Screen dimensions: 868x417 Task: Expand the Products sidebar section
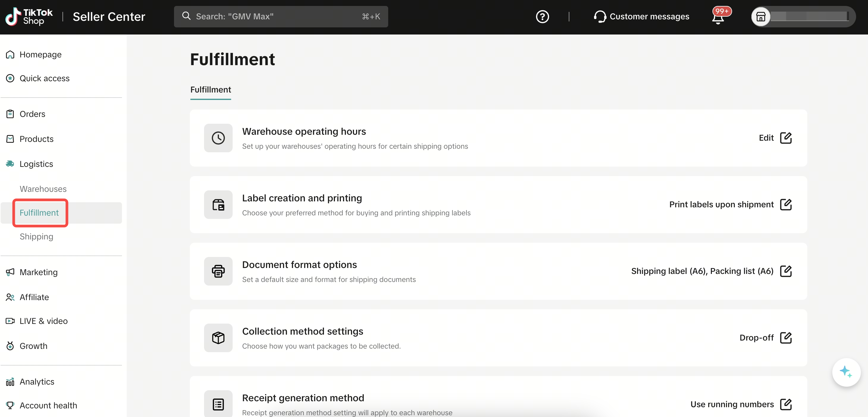(36, 139)
